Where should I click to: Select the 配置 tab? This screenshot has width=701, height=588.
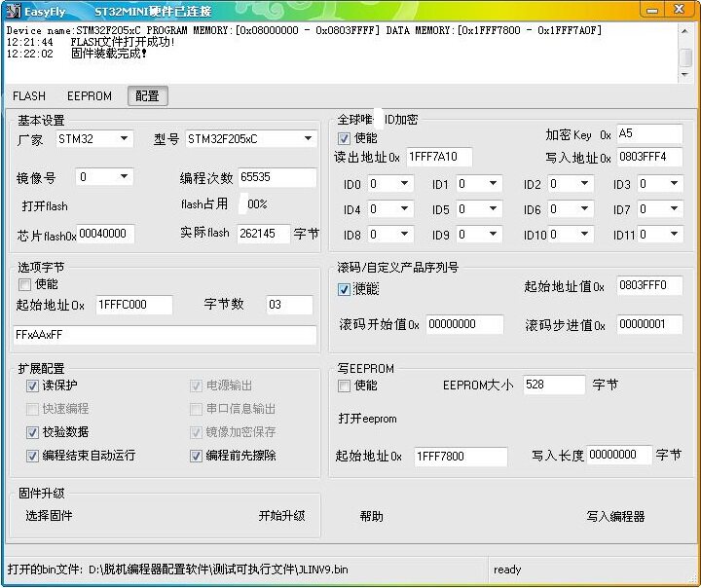click(x=148, y=96)
